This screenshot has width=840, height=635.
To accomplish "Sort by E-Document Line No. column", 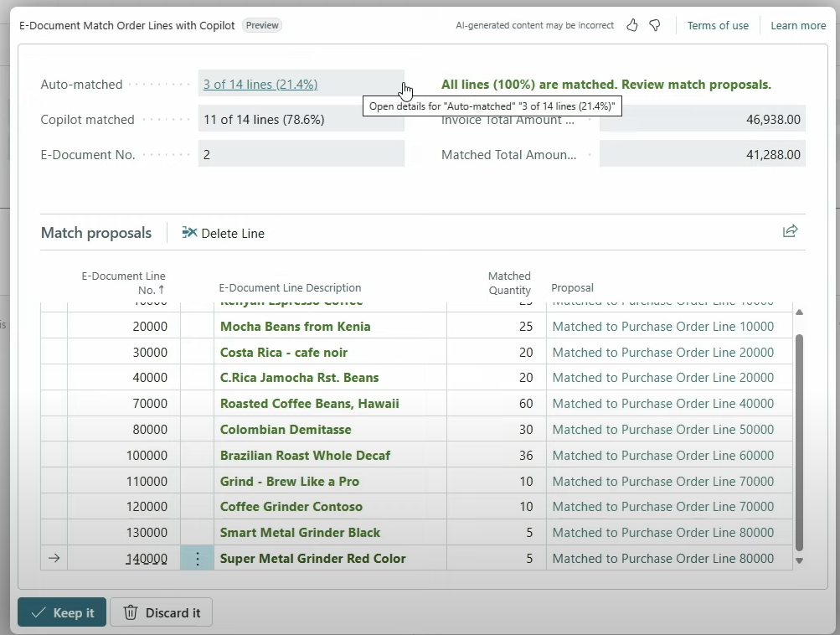I will point(123,283).
